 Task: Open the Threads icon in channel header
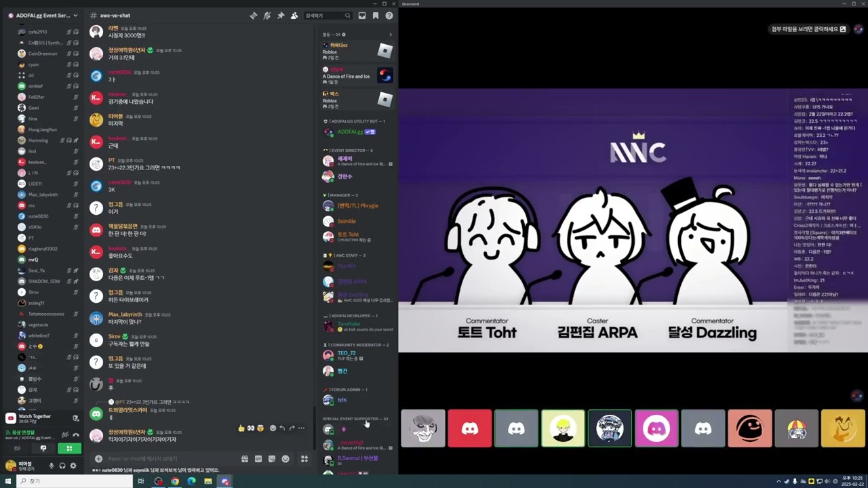253,16
